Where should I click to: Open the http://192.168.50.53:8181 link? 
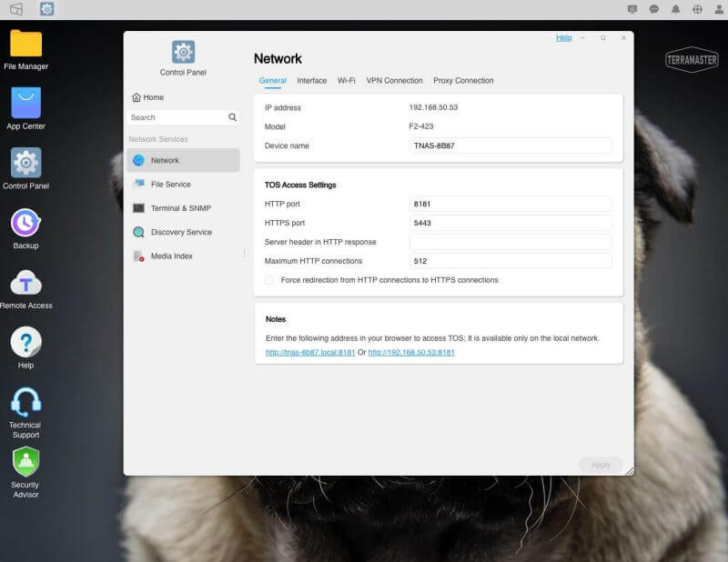pos(411,352)
